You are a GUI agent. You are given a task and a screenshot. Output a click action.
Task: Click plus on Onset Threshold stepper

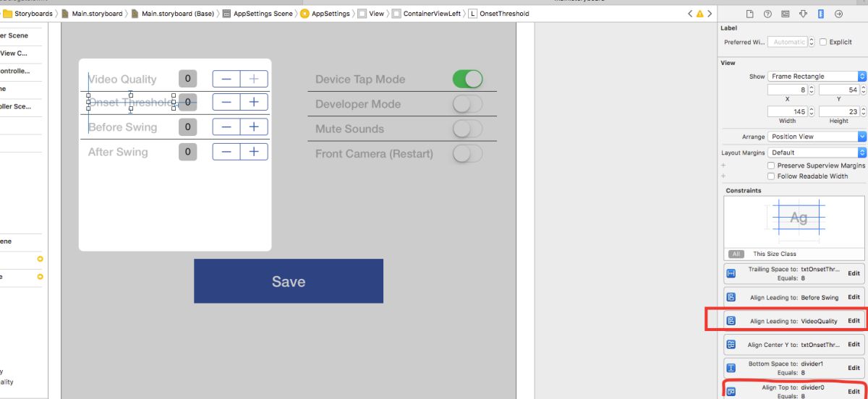click(254, 103)
